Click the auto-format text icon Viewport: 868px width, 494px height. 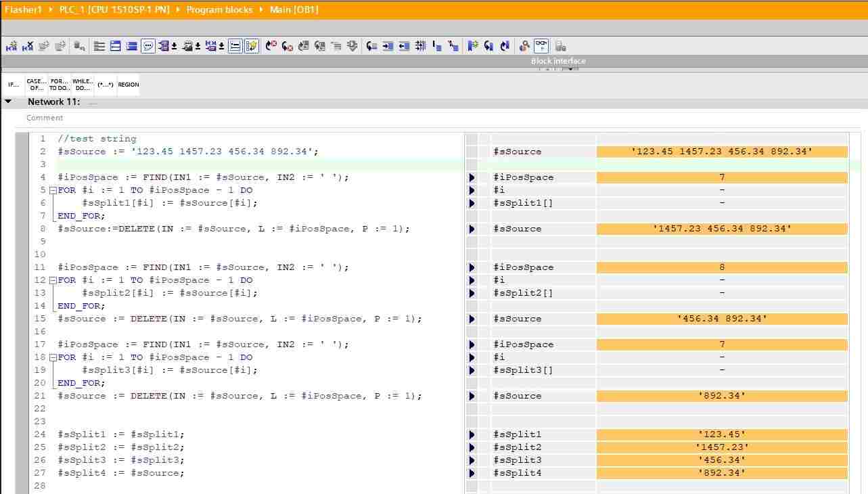tap(420, 46)
